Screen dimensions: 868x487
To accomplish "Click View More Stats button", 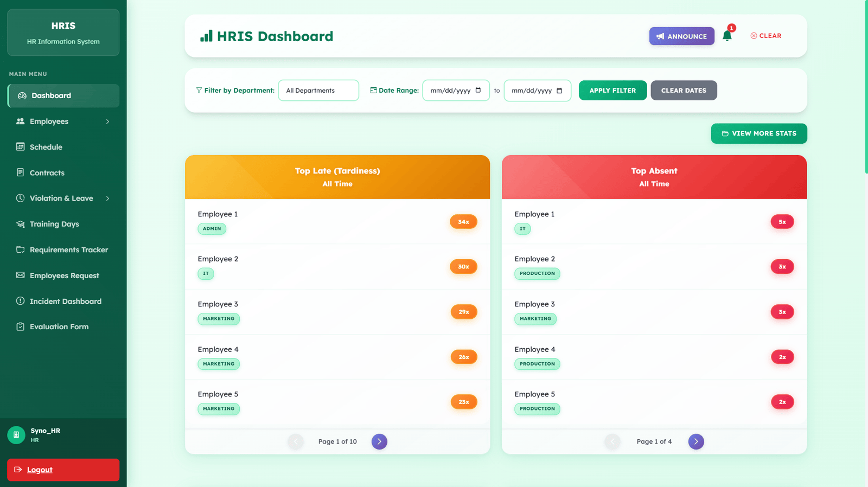I will (x=758, y=133).
